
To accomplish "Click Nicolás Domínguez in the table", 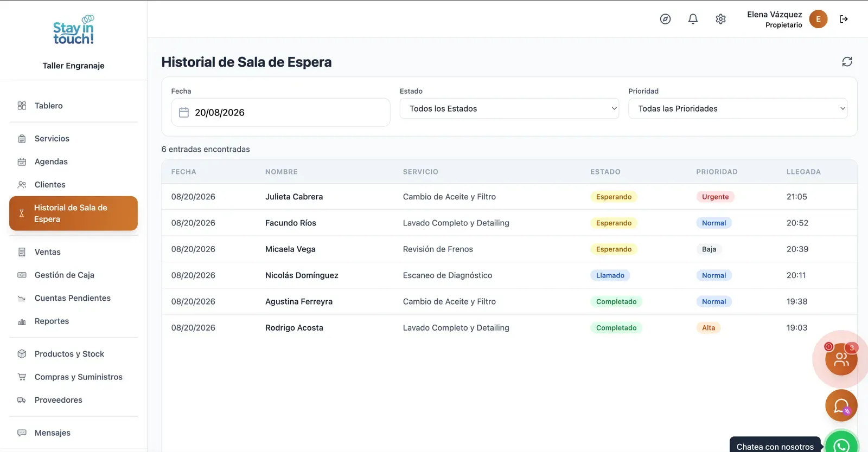I will pyautogui.click(x=302, y=275).
